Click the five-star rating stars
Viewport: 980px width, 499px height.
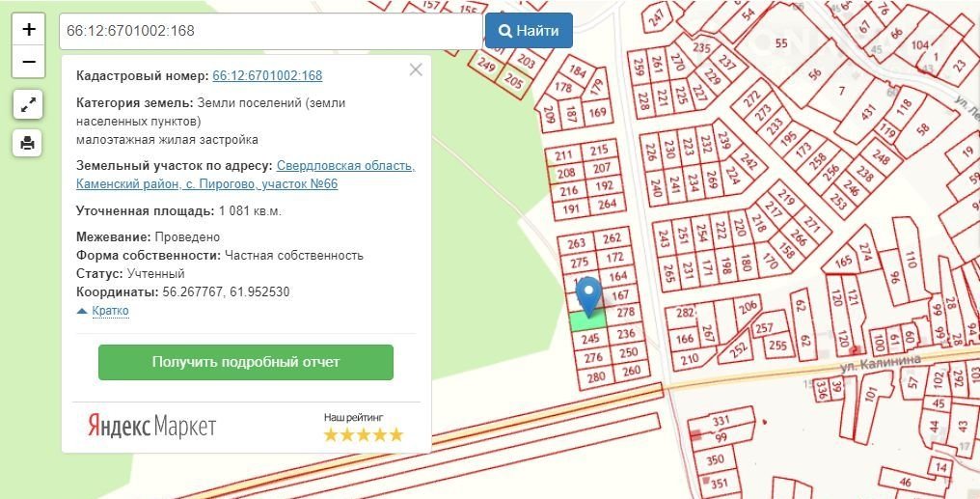click(363, 435)
